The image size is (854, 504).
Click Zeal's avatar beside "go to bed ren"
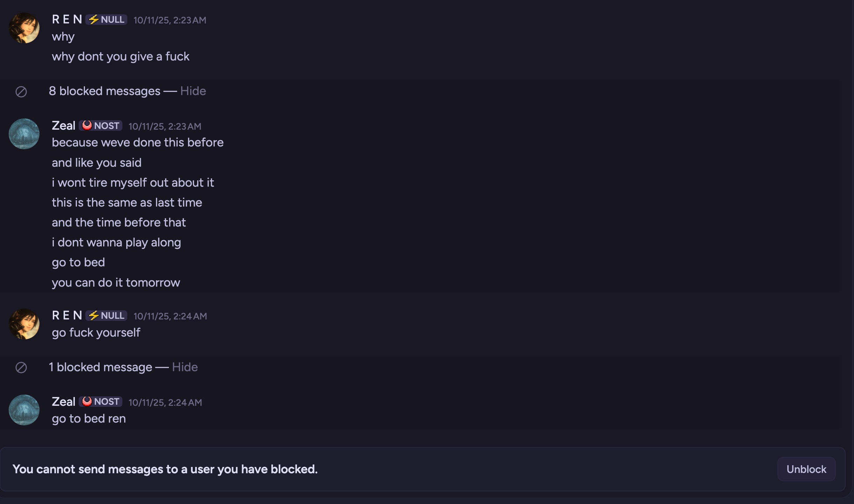(x=24, y=410)
